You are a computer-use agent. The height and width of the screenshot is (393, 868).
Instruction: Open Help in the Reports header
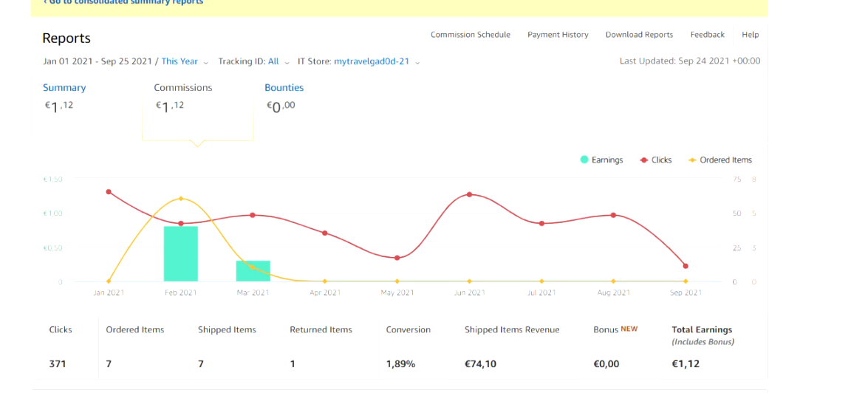tap(750, 34)
